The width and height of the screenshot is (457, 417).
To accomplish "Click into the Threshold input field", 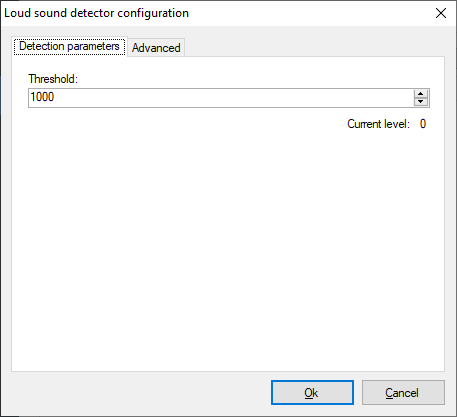I will (221, 98).
